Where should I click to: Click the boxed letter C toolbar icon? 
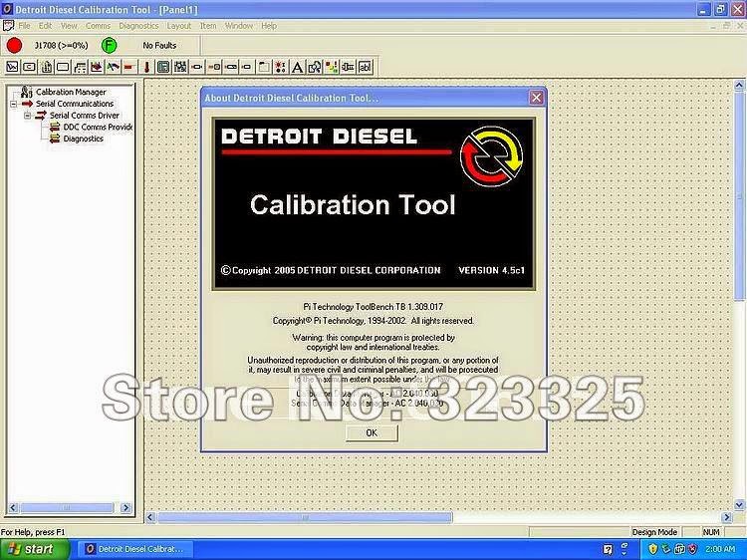click(29, 67)
